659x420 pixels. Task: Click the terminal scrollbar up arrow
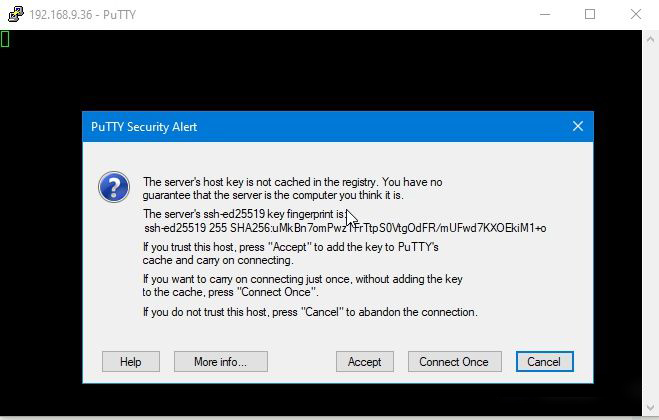point(650,39)
